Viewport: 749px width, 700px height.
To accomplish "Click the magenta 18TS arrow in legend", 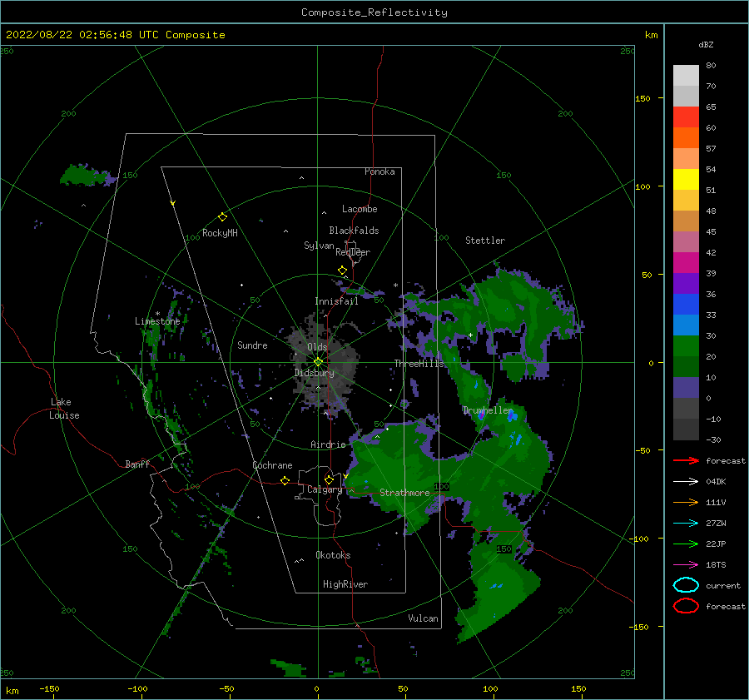I will click(x=686, y=565).
